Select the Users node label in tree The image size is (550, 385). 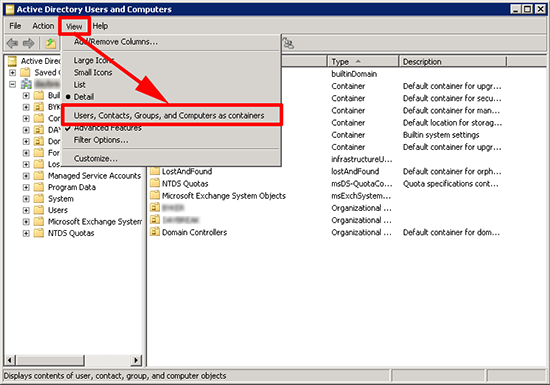[58, 210]
